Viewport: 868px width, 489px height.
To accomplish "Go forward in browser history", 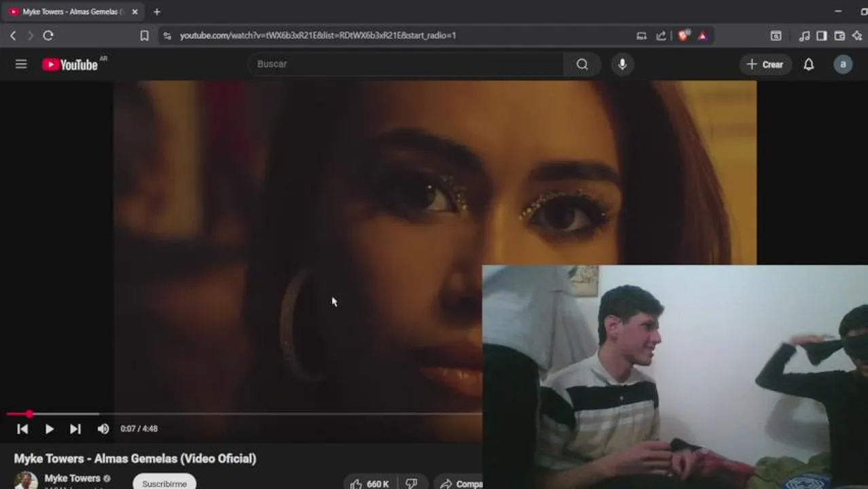I will tap(30, 35).
